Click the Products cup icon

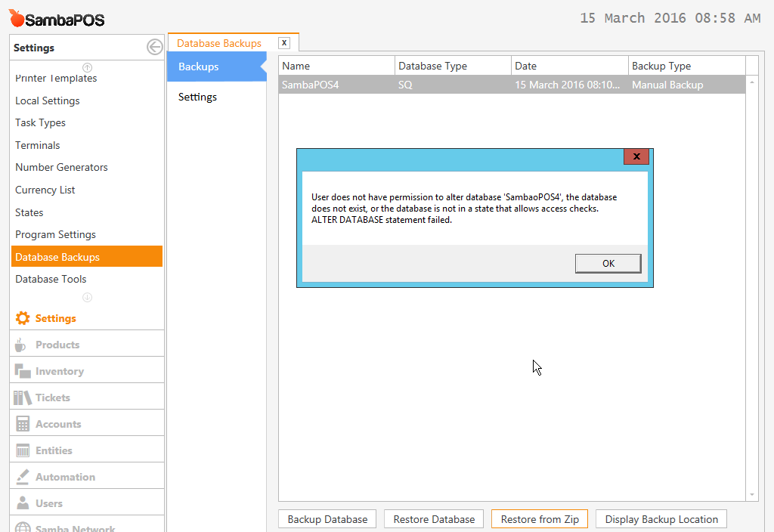pos(20,345)
